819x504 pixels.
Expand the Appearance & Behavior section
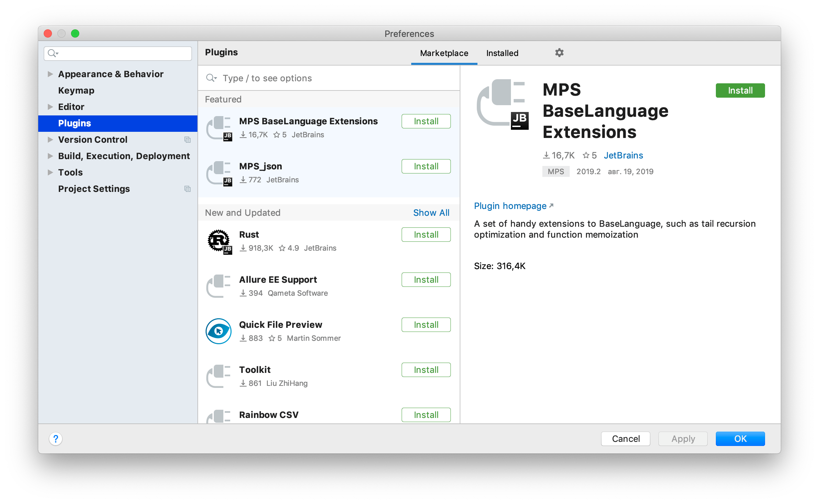coord(50,74)
